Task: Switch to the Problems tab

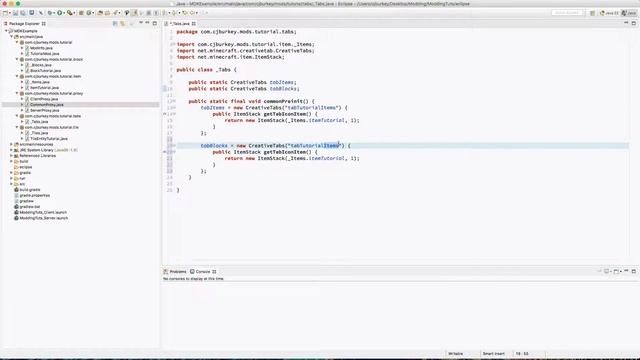Action: pyautogui.click(x=175, y=271)
